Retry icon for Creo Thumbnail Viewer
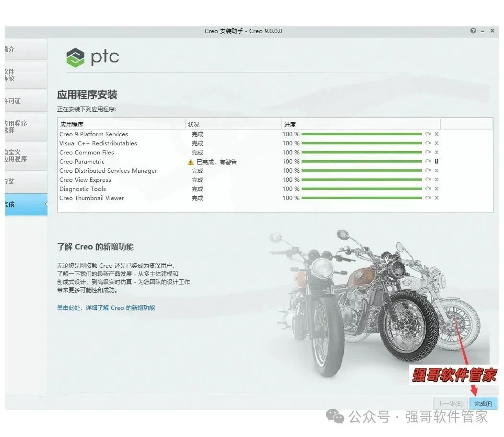The image size is (504, 437). 428,198
